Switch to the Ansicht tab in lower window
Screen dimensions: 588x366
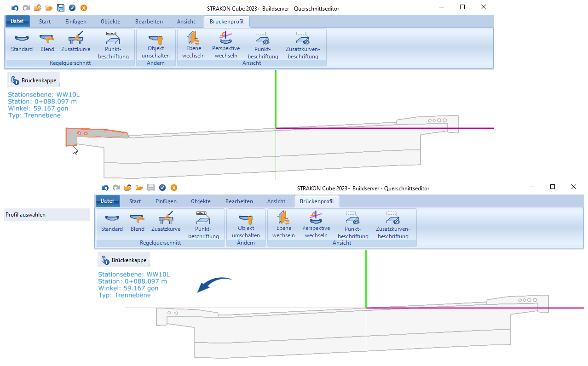tap(277, 201)
